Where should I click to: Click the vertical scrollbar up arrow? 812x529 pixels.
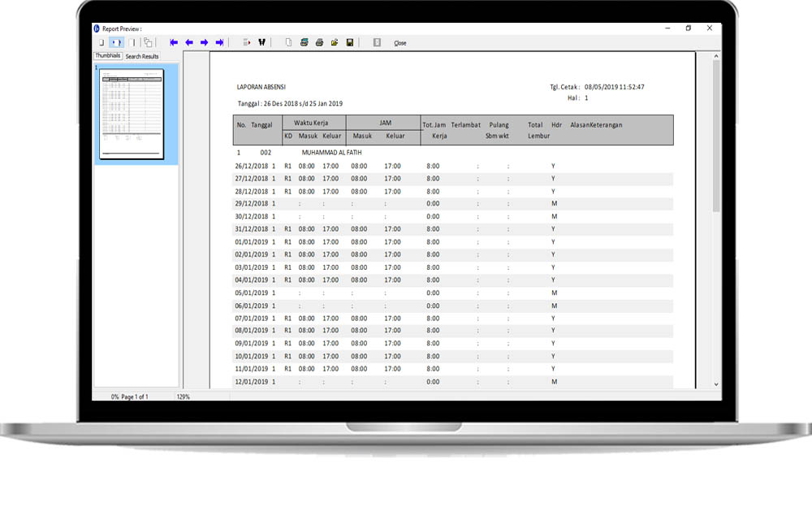716,58
